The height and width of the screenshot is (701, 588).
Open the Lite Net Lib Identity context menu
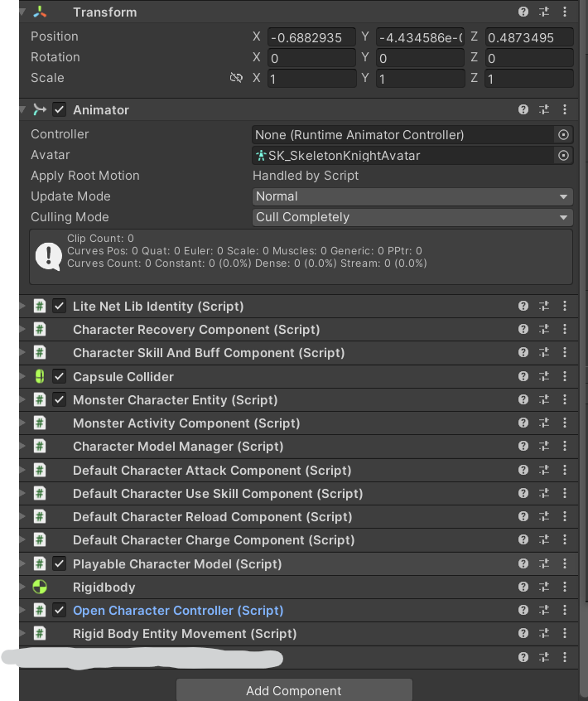pyautogui.click(x=565, y=306)
